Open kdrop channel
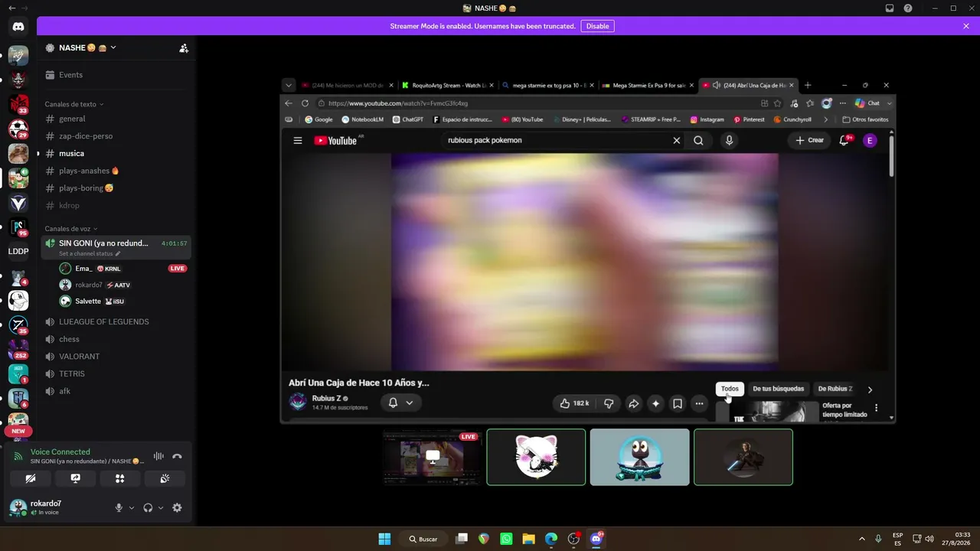This screenshot has width=980, height=551. point(116,205)
